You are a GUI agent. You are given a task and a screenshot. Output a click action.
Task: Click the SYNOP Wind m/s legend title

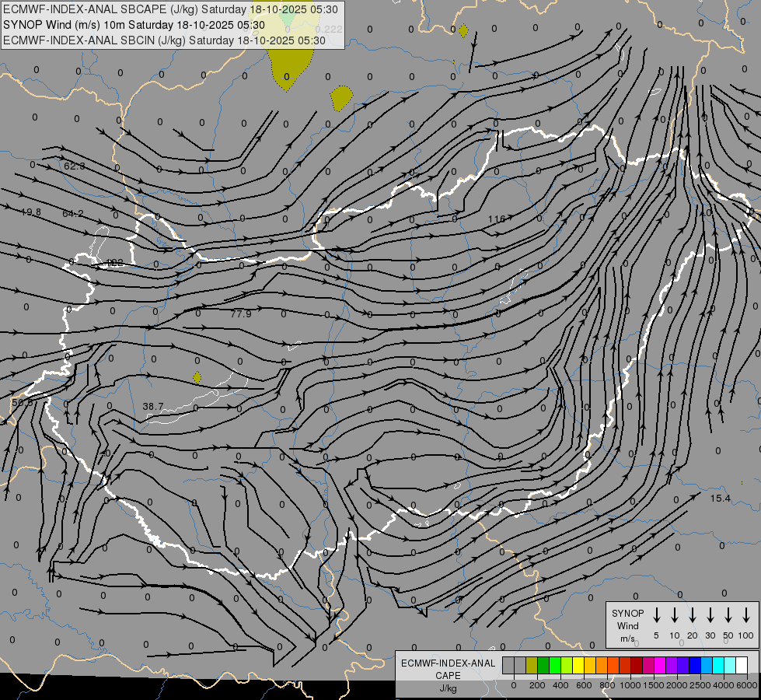pos(627,626)
